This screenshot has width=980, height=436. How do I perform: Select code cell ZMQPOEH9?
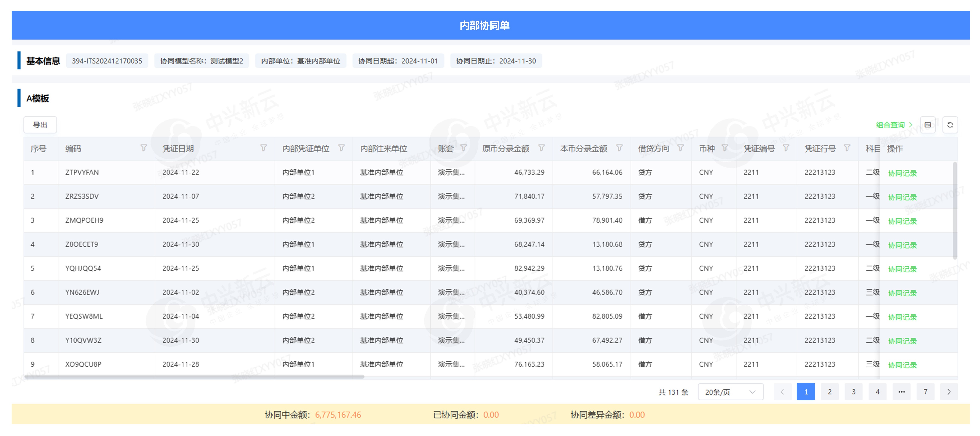click(84, 220)
